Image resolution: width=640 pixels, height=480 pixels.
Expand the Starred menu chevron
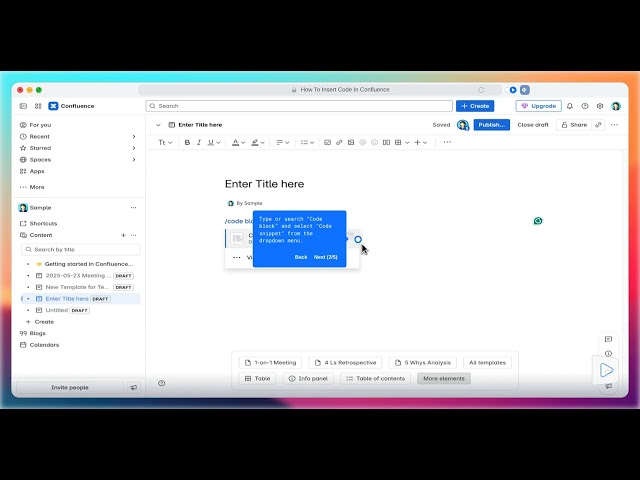coord(134,148)
